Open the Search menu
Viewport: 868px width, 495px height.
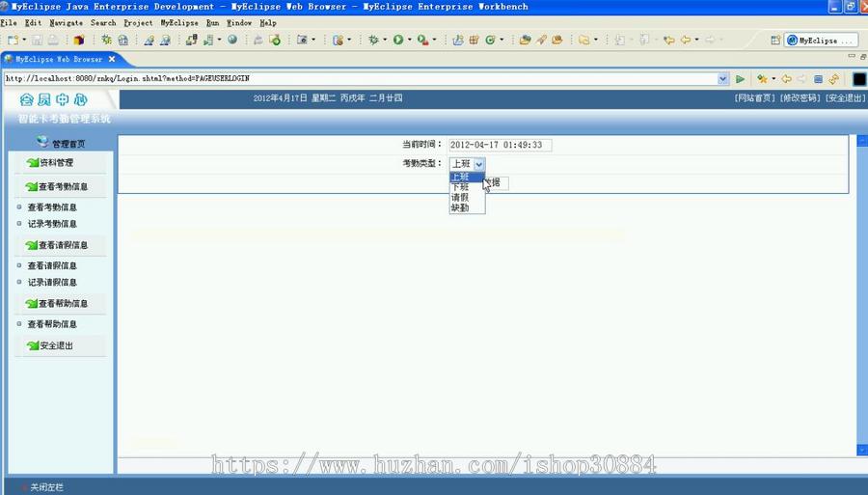tap(103, 23)
